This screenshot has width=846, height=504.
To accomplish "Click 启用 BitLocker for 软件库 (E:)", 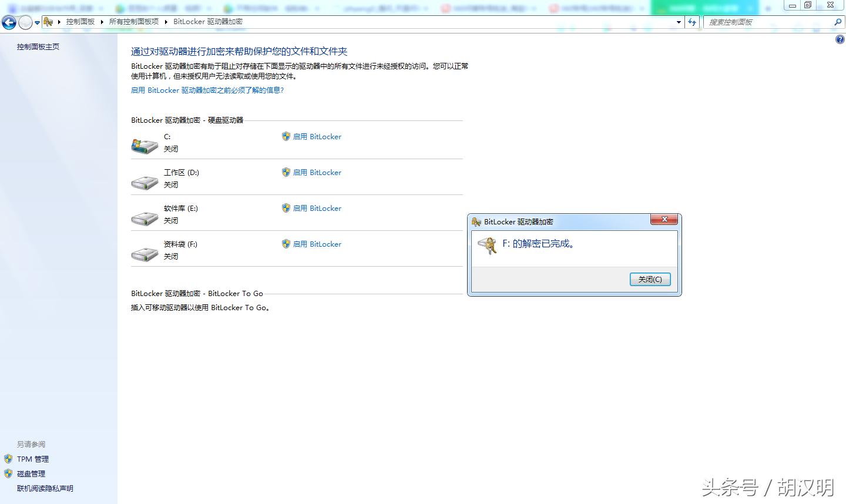I will (x=317, y=209).
